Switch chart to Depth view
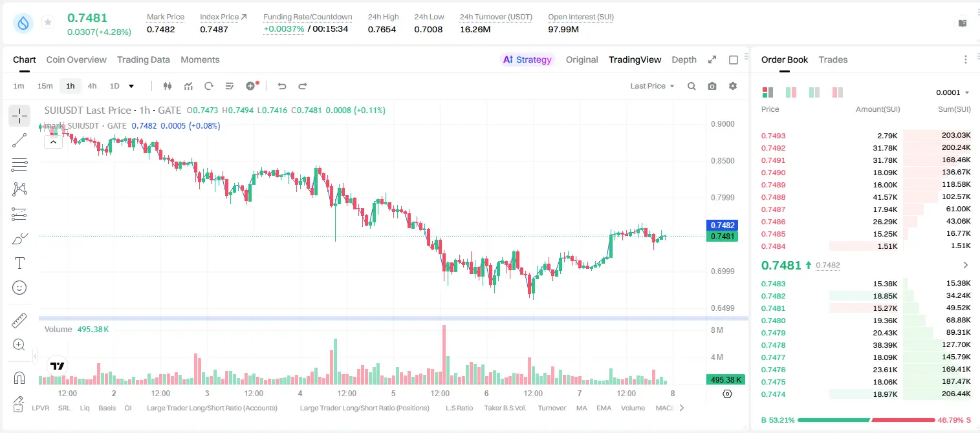Viewport: 980px width, 433px height. point(684,59)
